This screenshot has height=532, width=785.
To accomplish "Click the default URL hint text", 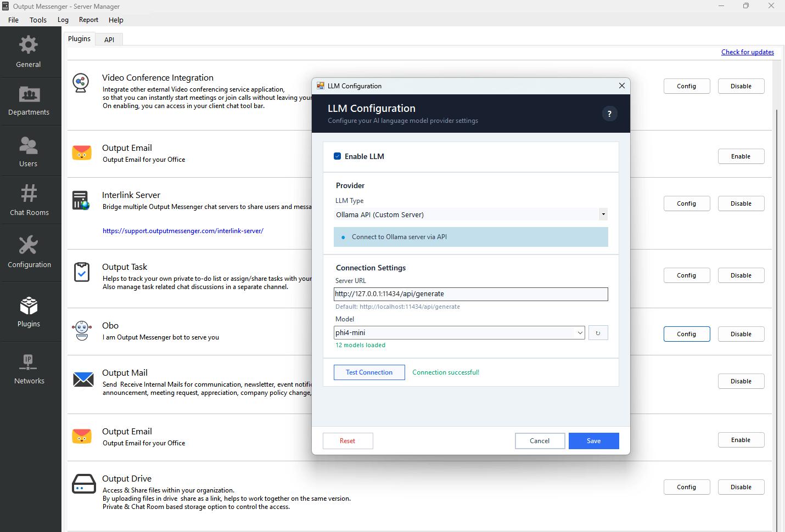I will point(397,307).
